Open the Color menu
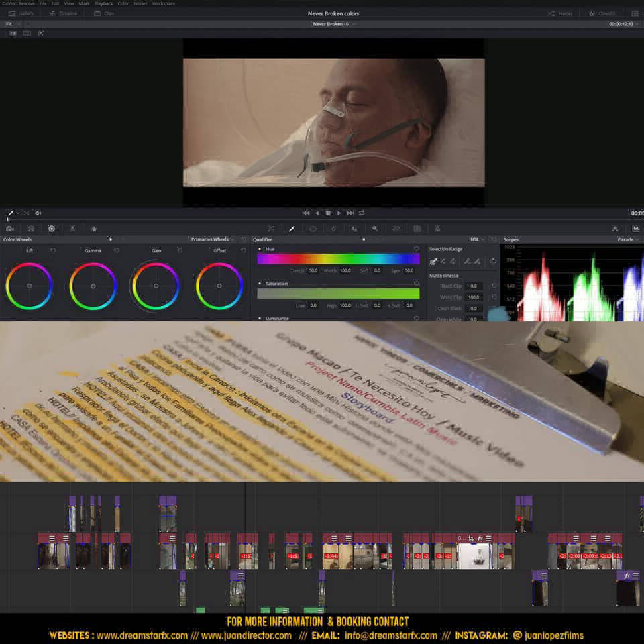The image size is (644, 644). point(123,3)
